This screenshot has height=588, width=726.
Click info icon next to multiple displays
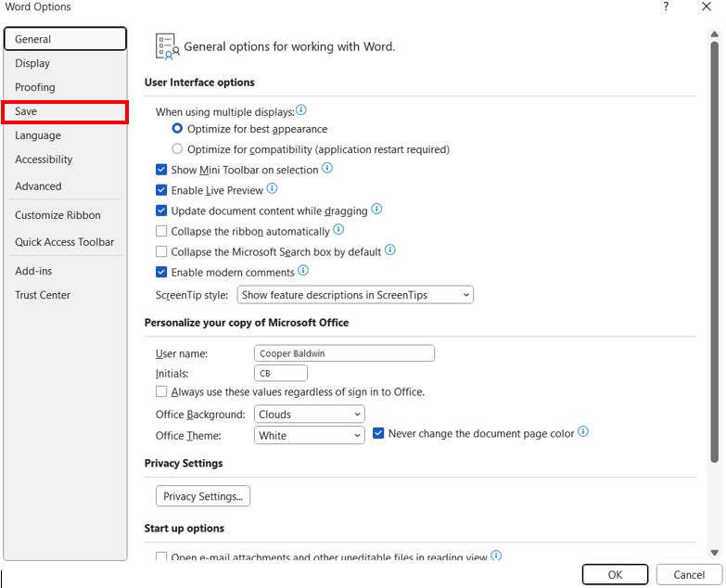point(301,110)
